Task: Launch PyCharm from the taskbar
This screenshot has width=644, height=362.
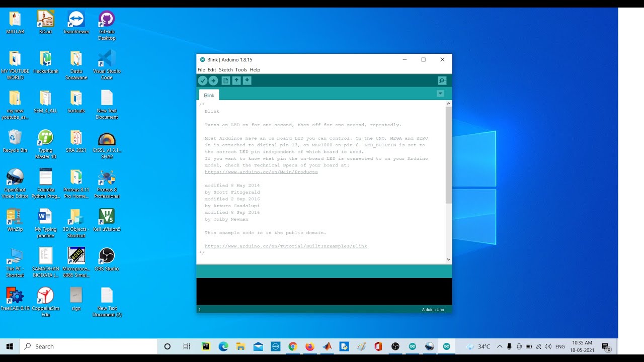Action: [206, 346]
